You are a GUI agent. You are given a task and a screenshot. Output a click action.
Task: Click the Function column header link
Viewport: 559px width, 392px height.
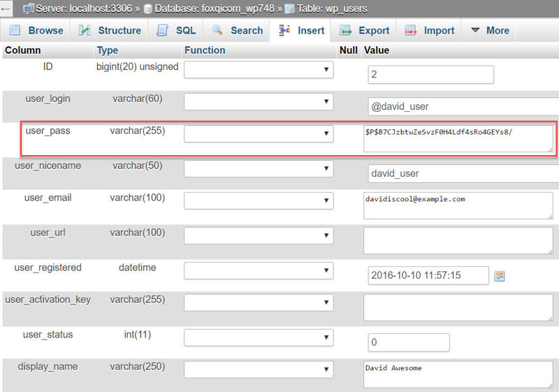tap(205, 50)
